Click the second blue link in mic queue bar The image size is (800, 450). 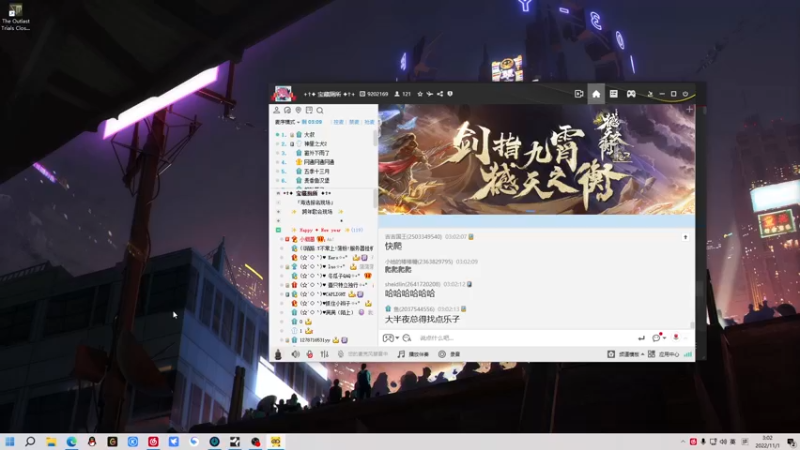pos(354,122)
